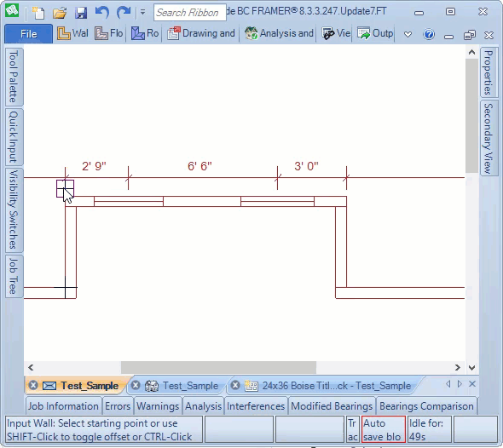Open Help with the question mark icon
Viewport: 503px width, 448px height.
[429, 34]
